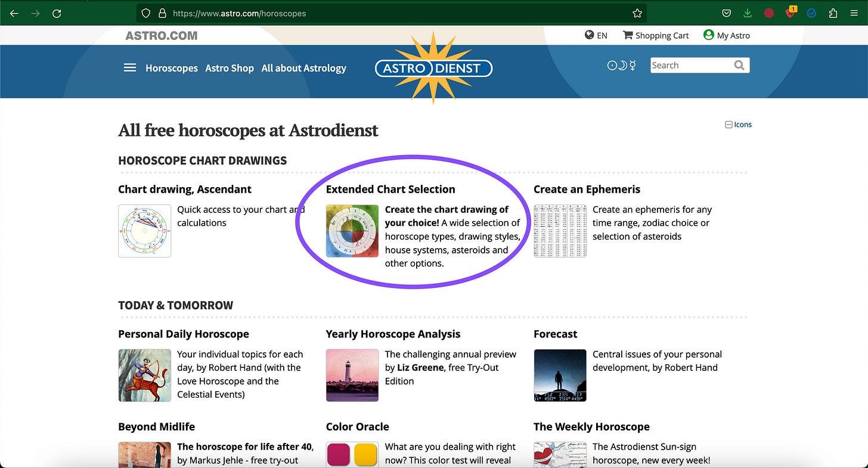Reload the page with refresh icon
Image resolution: width=868 pixels, height=468 pixels.
[57, 13]
